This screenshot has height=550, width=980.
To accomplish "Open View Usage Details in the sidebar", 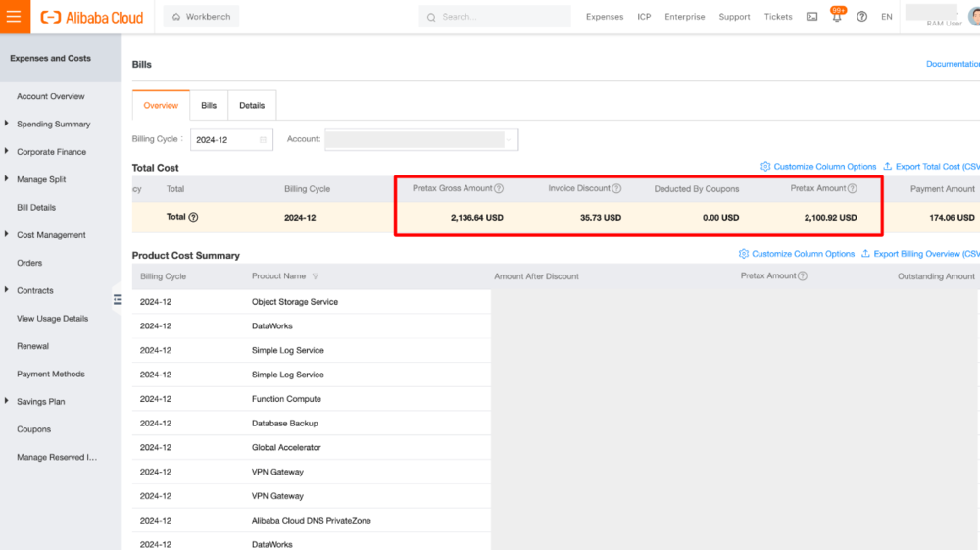I will (x=53, y=318).
